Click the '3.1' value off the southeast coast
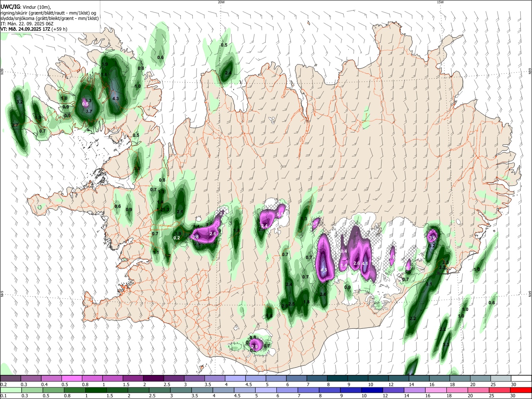 429,284
